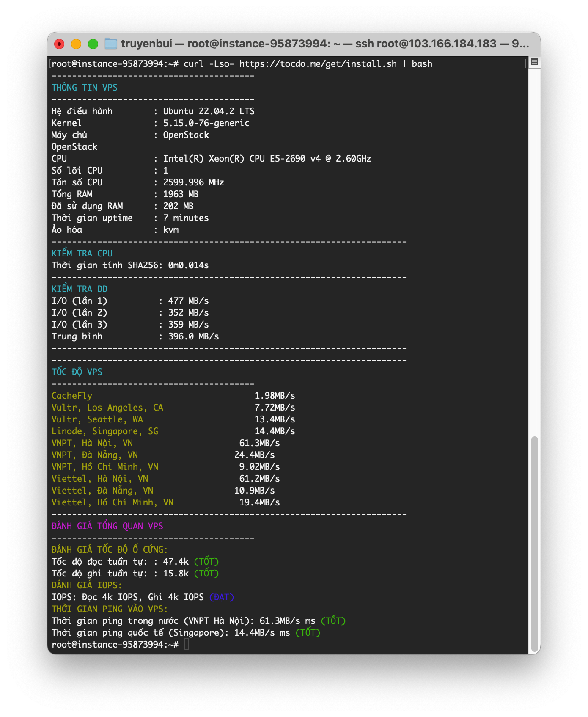Click the Seattle speed 13.4MB/s
The height and width of the screenshot is (717, 588).
(x=275, y=419)
